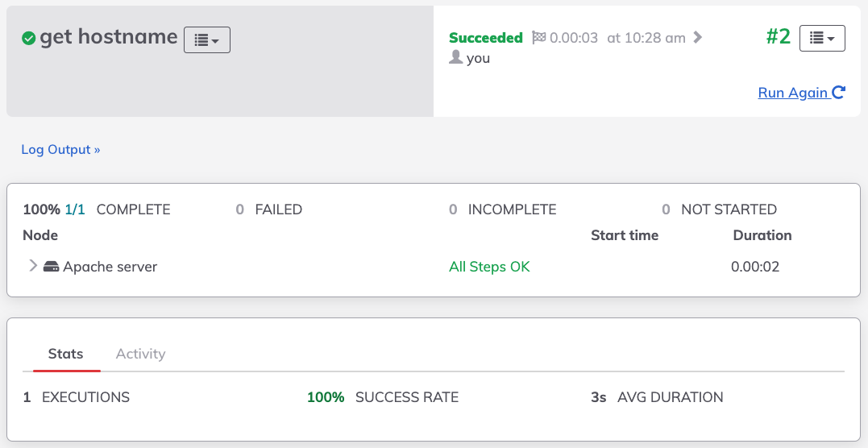Open the job actions list dropdown

point(207,39)
